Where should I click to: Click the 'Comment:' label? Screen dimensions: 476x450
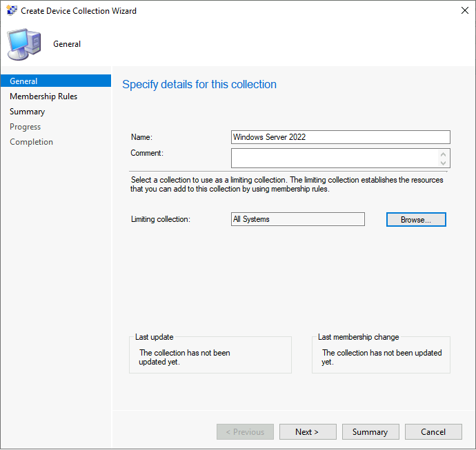pyautogui.click(x=147, y=153)
